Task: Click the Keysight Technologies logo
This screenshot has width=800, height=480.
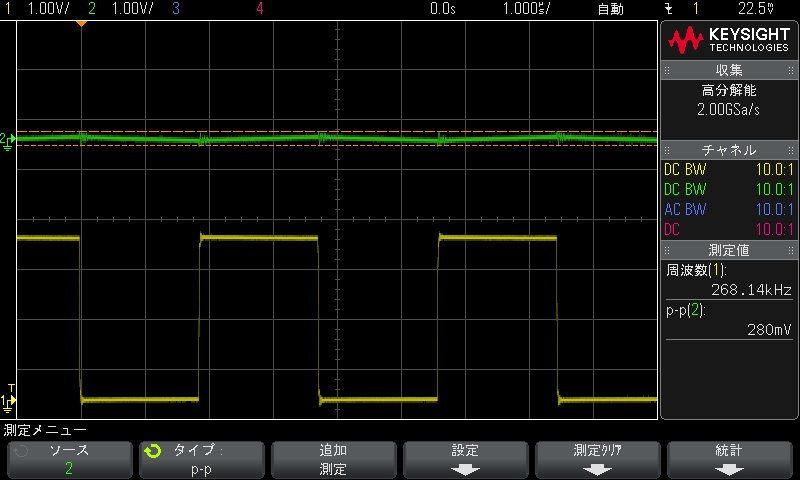Action: [729, 40]
